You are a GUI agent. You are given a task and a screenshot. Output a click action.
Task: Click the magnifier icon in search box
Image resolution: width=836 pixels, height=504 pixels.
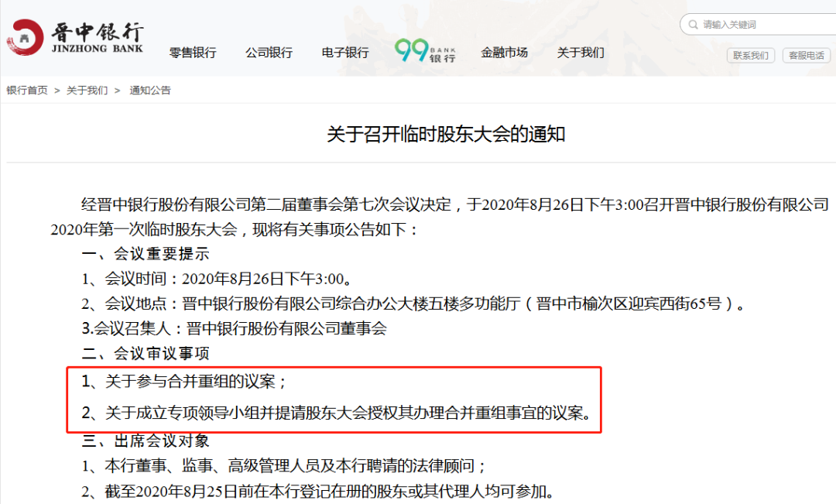692,25
